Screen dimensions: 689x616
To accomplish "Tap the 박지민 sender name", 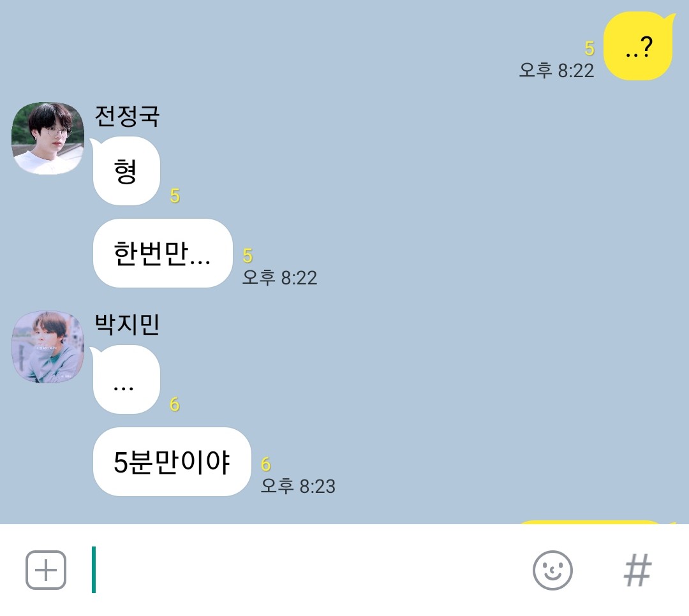I will [127, 325].
